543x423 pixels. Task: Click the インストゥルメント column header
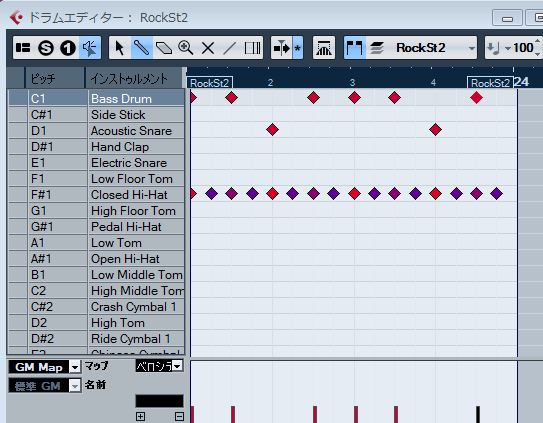pyautogui.click(x=134, y=79)
